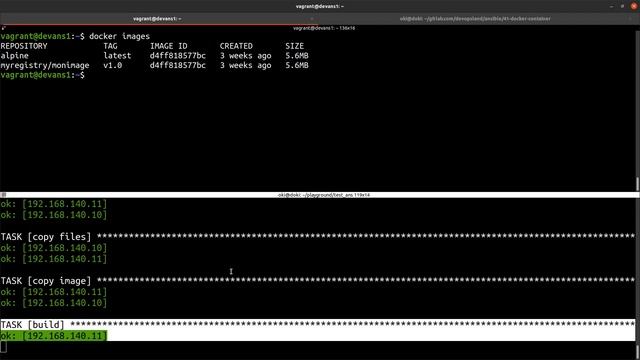Screen dimensions: 640x360
Task: Switch to the vagrant@devans1 terminal tab
Action: 157,19
